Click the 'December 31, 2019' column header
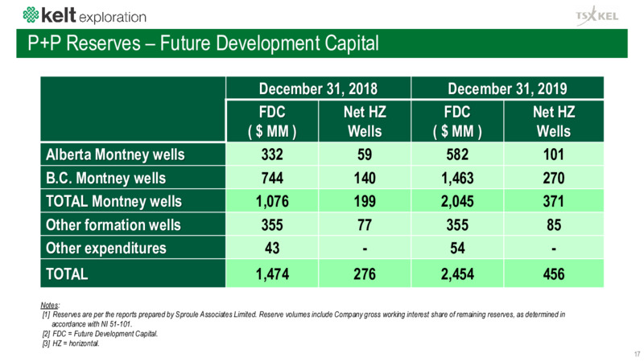 tap(507, 88)
